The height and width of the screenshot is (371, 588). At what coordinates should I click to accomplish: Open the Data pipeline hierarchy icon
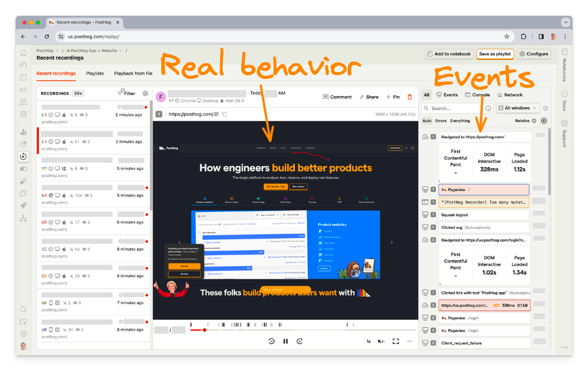(x=23, y=218)
